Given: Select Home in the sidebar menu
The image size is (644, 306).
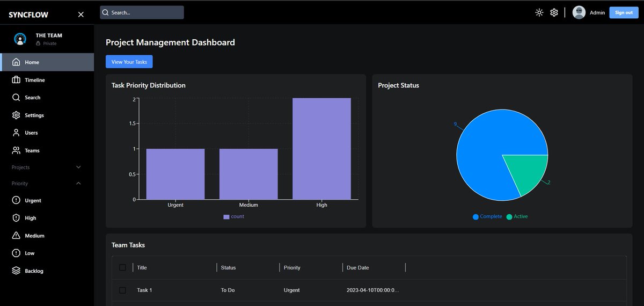Looking at the screenshot, I should (x=47, y=62).
